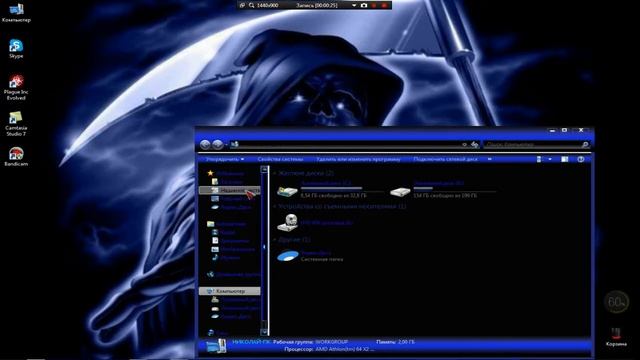Click the magnifier icon in Bandicam bar

(252, 5)
